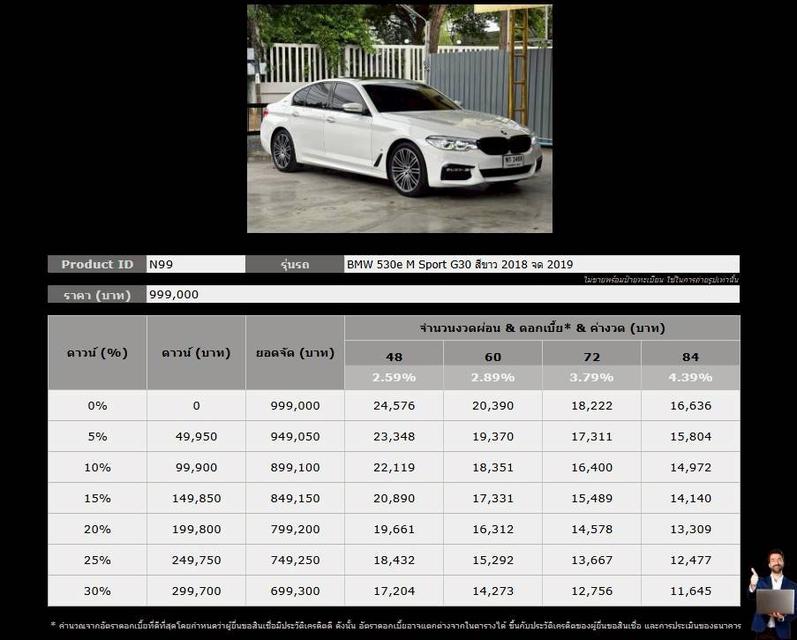The height and width of the screenshot is (640, 797).
Task: Click monthly payment 15,804
Action: 690,437
